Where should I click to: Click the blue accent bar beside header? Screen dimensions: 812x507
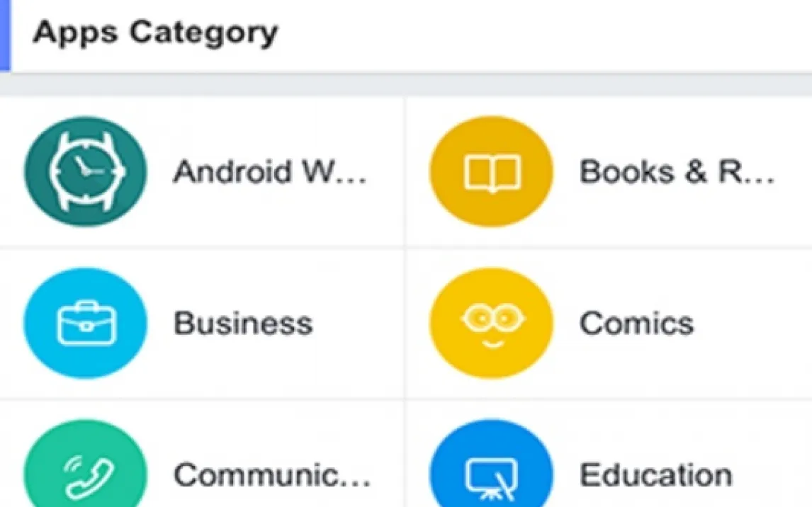5,35
